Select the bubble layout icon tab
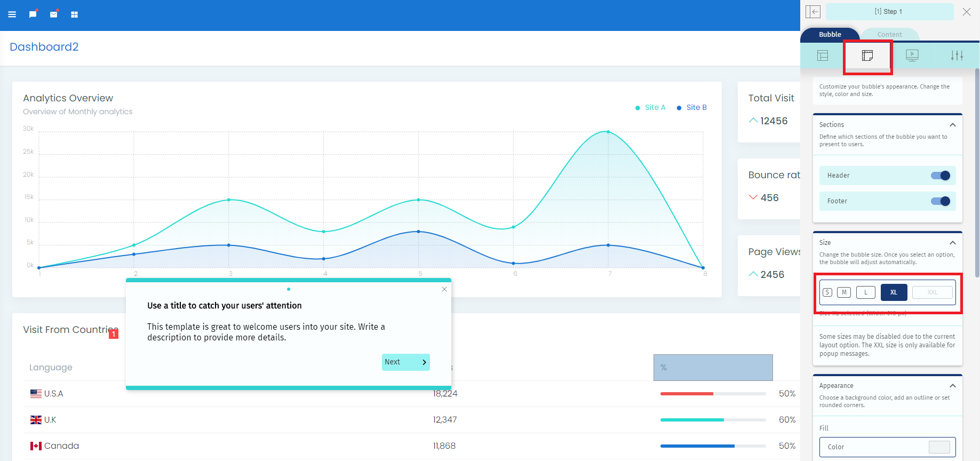 tap(823, 55)
